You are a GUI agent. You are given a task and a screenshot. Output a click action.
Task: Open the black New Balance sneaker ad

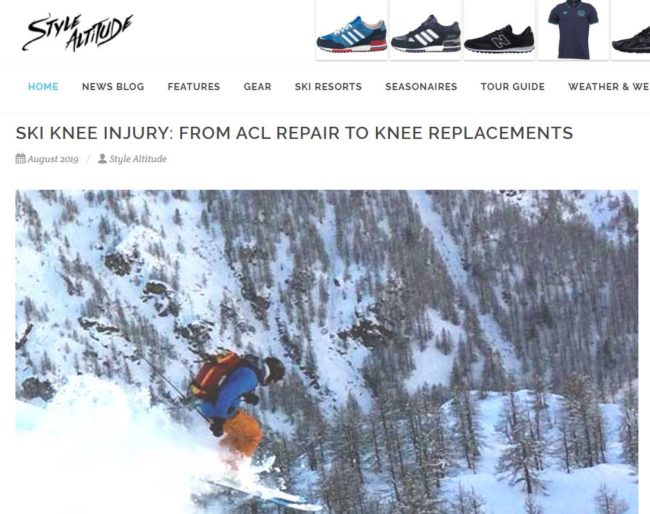pos(499,30)
